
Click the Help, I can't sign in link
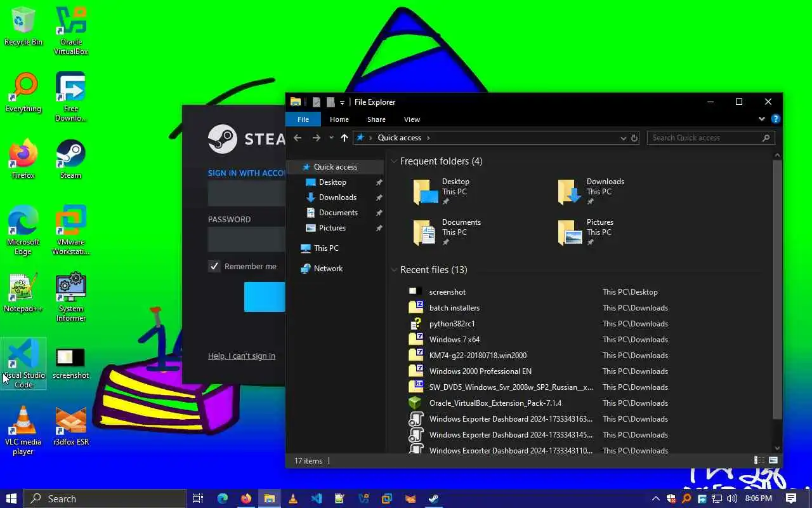(242, 356)
